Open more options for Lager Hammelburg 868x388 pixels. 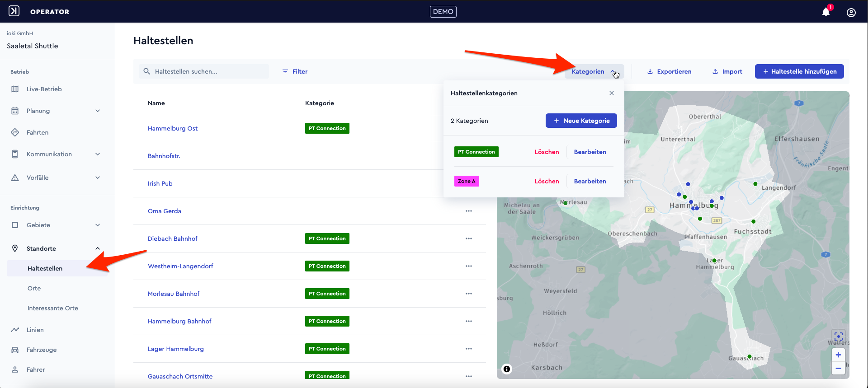click(469, 349)
